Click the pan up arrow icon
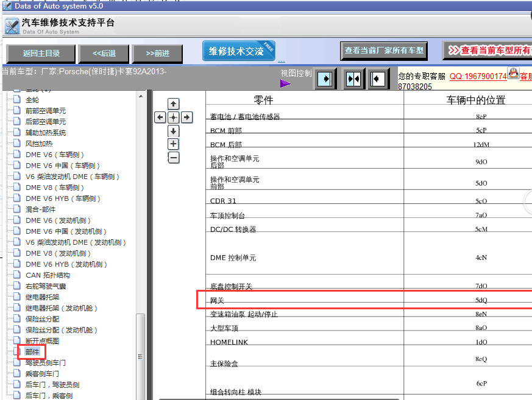Screen dimensions: 532x400 tap(174, 104)
